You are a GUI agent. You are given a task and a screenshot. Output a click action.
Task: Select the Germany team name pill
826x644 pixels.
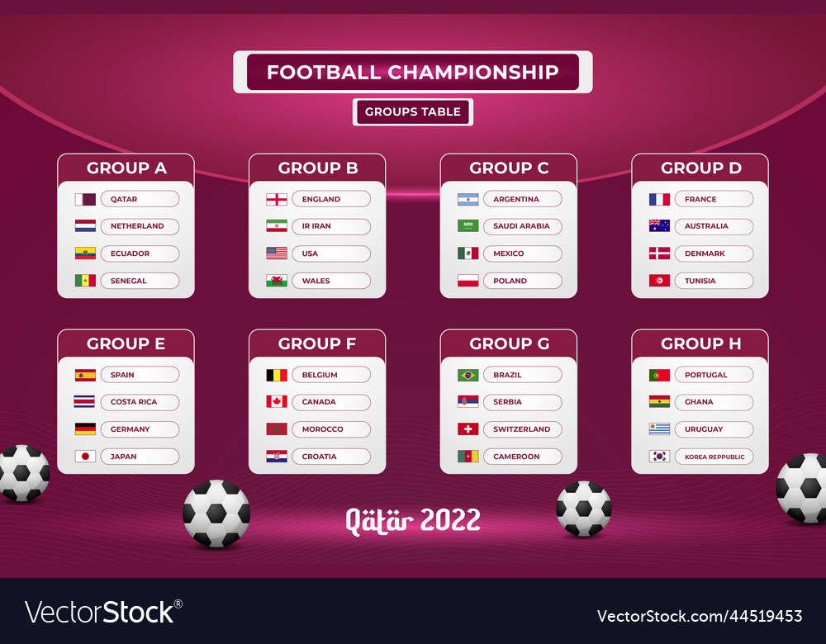tap(140, 429)
